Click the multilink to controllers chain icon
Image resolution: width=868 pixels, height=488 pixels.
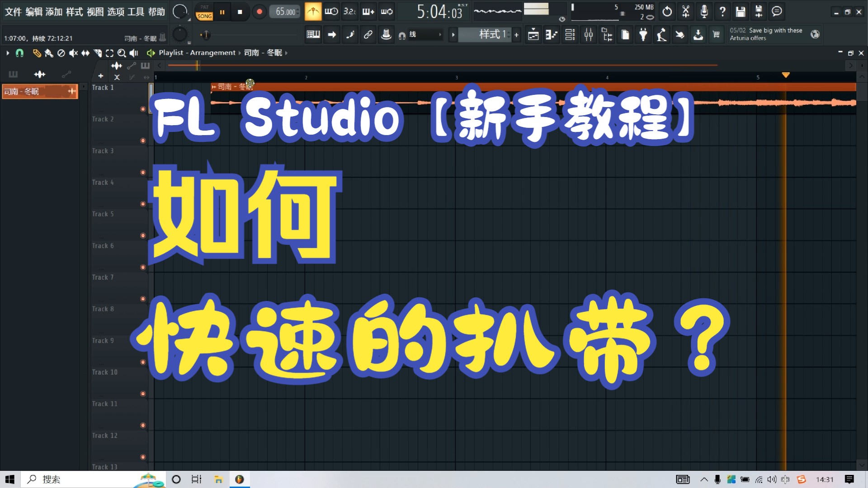coord(368,34)
